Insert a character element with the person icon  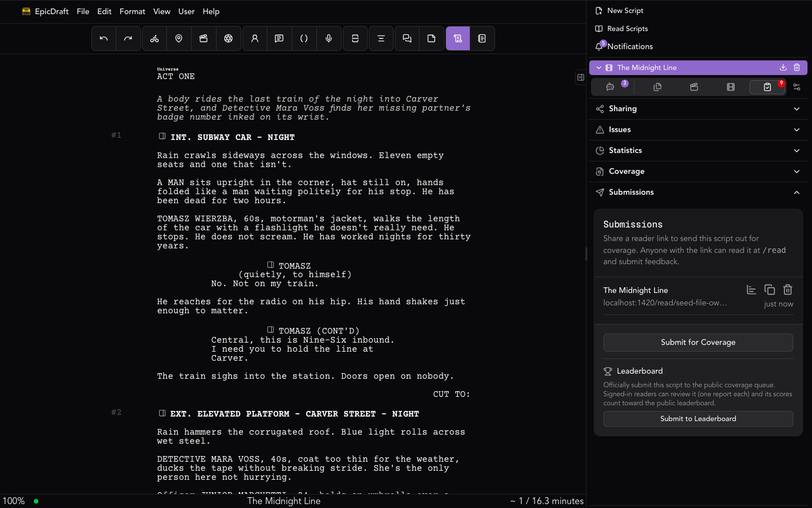[x=255, y=38]
